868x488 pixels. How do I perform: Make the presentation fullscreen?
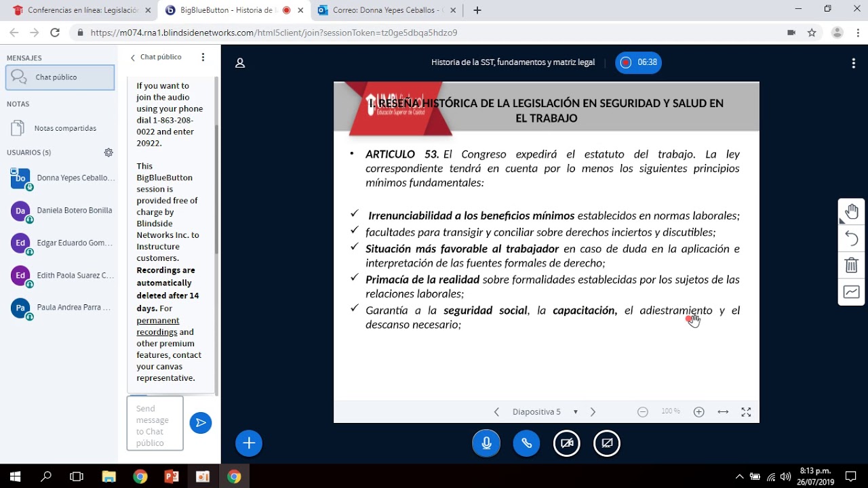[x=746, y=412]
